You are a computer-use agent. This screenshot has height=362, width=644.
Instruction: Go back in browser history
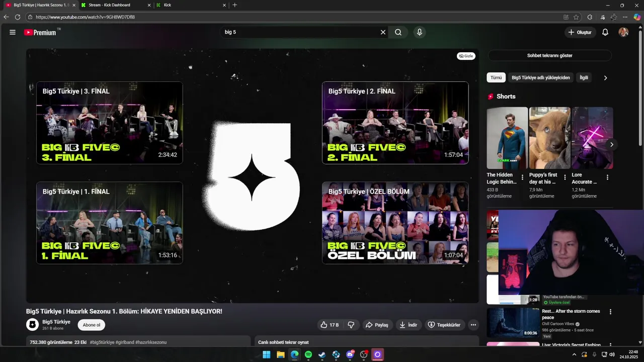[x=6, y=17]
